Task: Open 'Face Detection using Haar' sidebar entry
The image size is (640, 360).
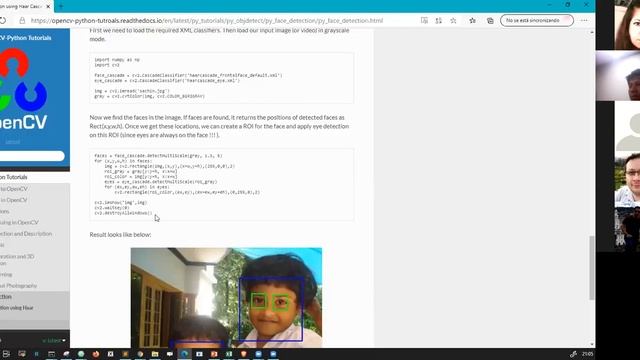Action: coord(17,308)
